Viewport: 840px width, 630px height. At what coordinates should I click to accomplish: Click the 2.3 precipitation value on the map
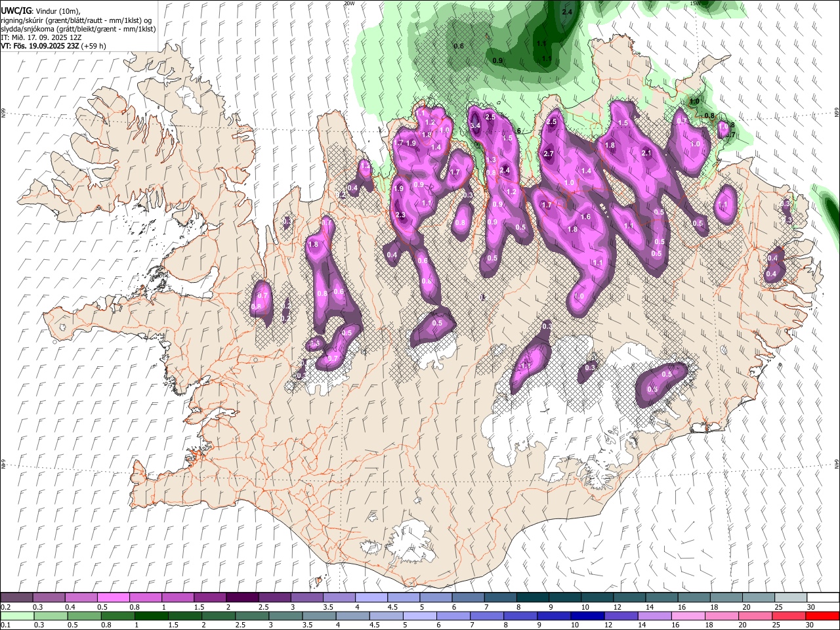401,215
